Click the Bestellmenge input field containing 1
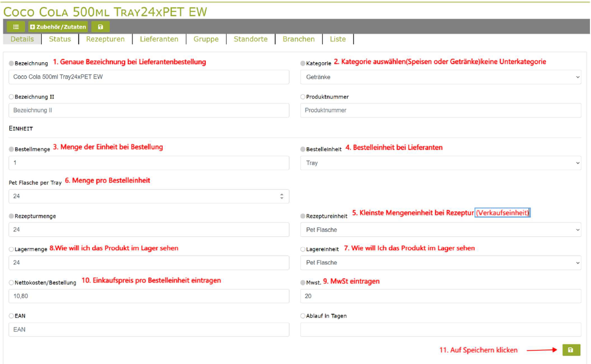591x364 pixels. 149,163
